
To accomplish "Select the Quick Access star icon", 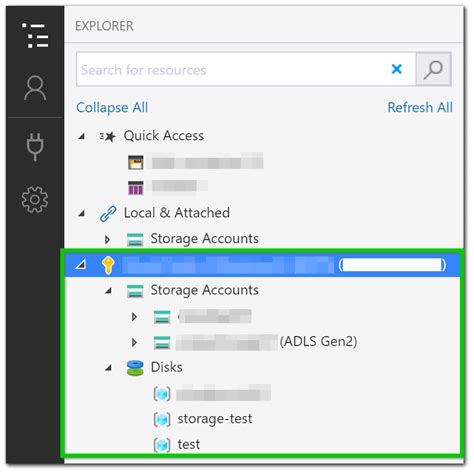I will click(x=108, y=136).
